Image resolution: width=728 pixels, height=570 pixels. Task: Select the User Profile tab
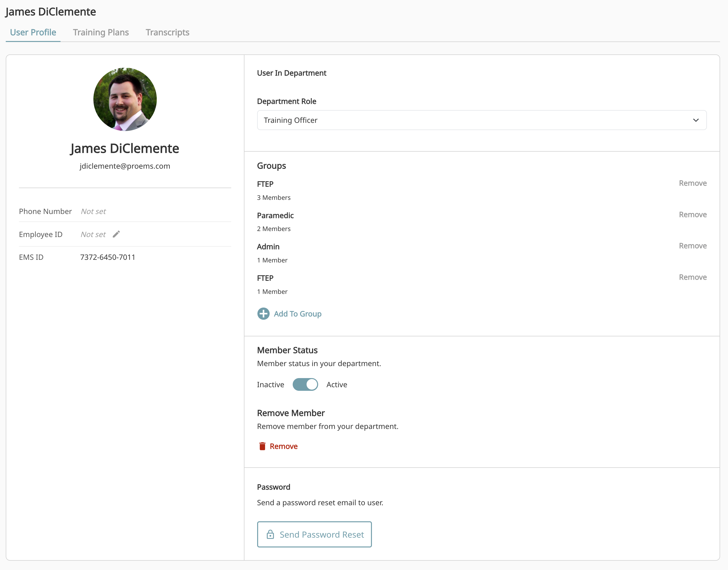[x=33, y=32]
